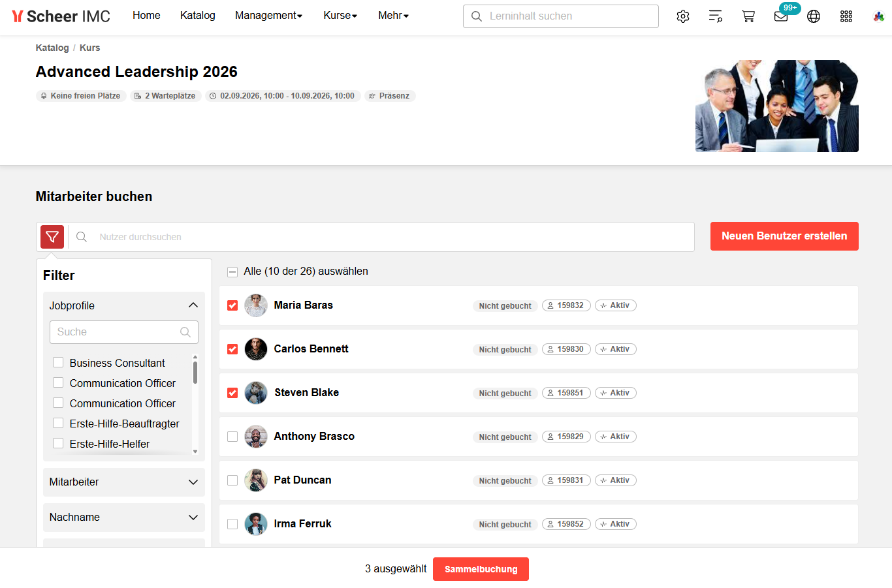This screenshot has width=892, height=588.
Task: Open the Mehr dropdown menu
Action: (x=393, y=16)
